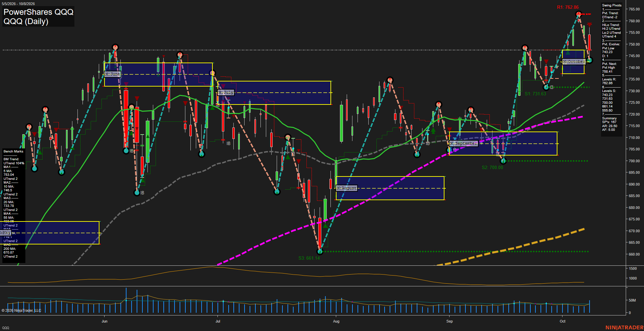Image resolution: width=644 pixels, height=331 pixels.
Task: Click the 1500 indicator axis label
Action: [x=633, y=268]
